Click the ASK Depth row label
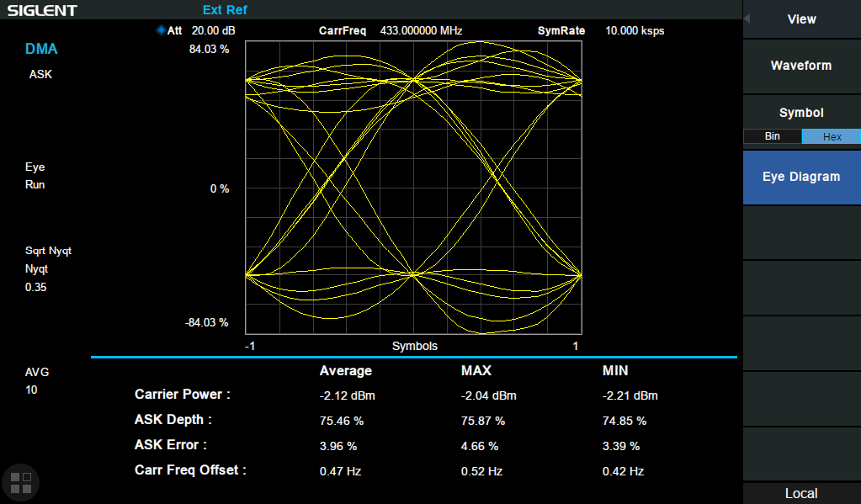Viewport: 861px width, 504px height. click(173, 420)
